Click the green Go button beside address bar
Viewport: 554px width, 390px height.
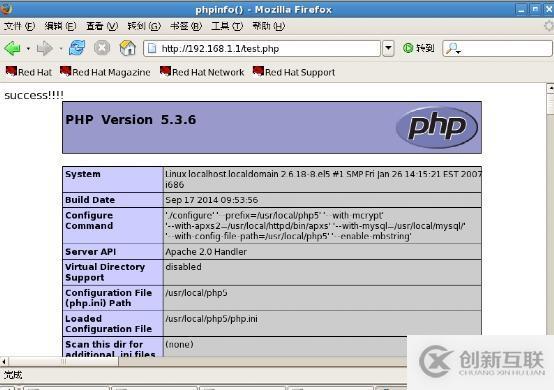tap(418, 48)
